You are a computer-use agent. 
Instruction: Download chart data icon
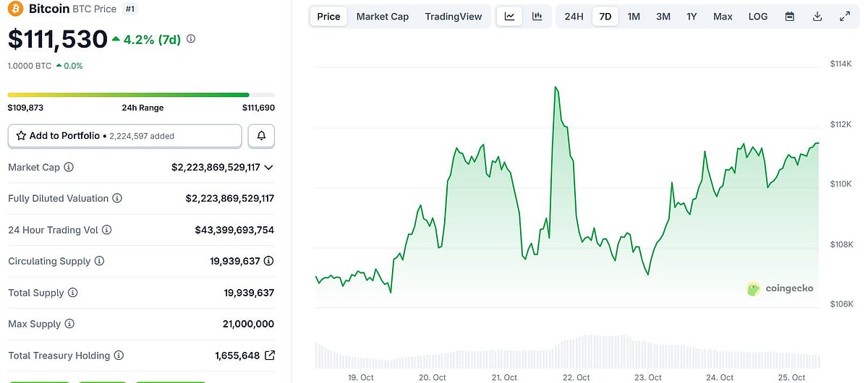click(x=817, y=16)
